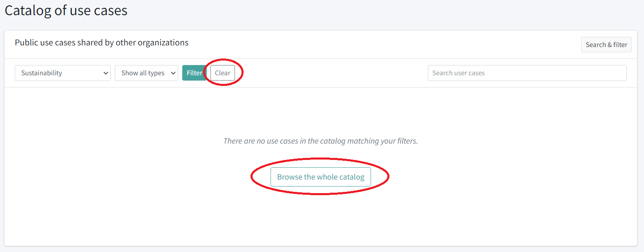The height and width of the screenshot is (252, 644).
Task: Click the word Sustainability in the dropdown
Action: pos(42,73)
